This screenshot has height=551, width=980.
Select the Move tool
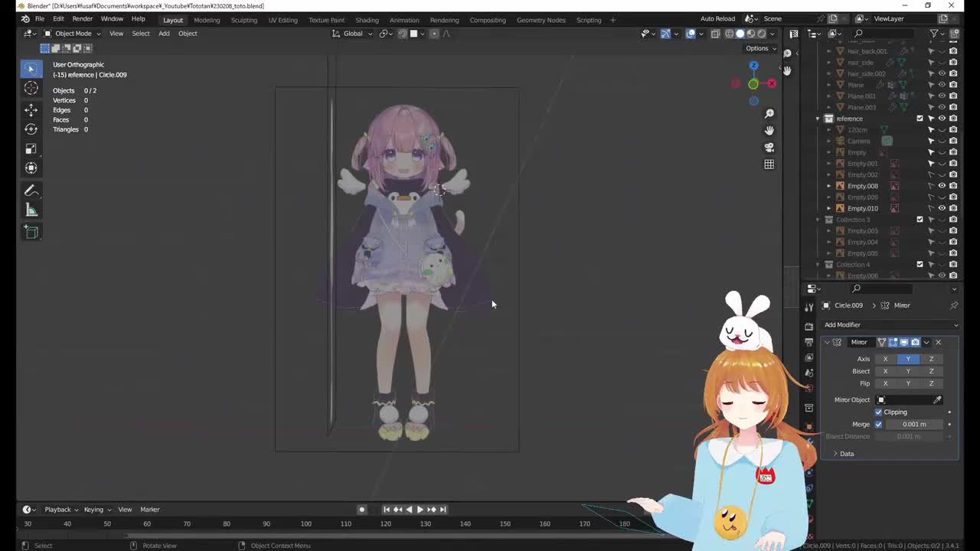pos(31,109)
